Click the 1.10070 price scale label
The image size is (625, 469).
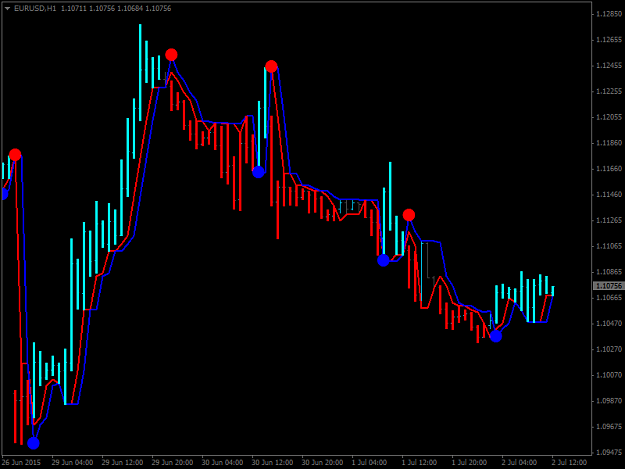click(x=609, y=375)
